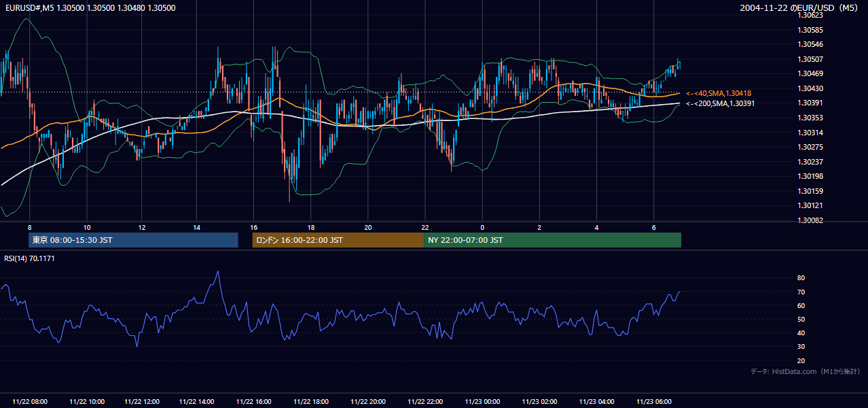Screen dimensions: 868x408
Task: Click the RSI 80 level label
Action: click(x=801, y=278)
